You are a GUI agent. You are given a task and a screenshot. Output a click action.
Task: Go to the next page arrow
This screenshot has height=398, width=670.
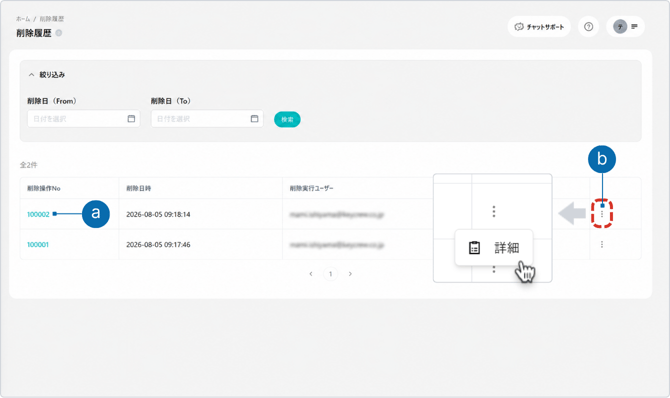pos(350,274)
